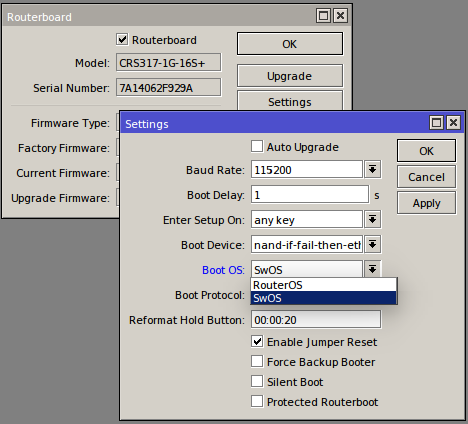Click the Upgrade button in Routerboard window
Screen dimensions: 468x424
[x=290, y=76]
